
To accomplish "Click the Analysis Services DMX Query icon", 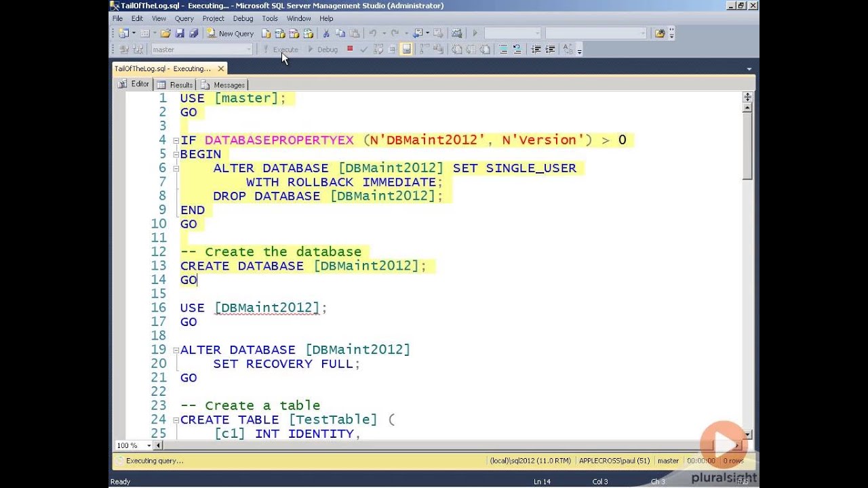I will pos(294,33).
